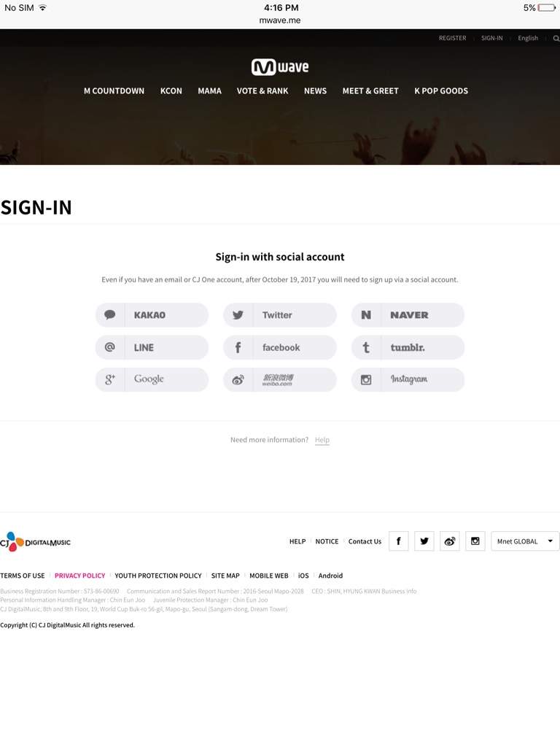Sign in with weibo.com button

280,379
